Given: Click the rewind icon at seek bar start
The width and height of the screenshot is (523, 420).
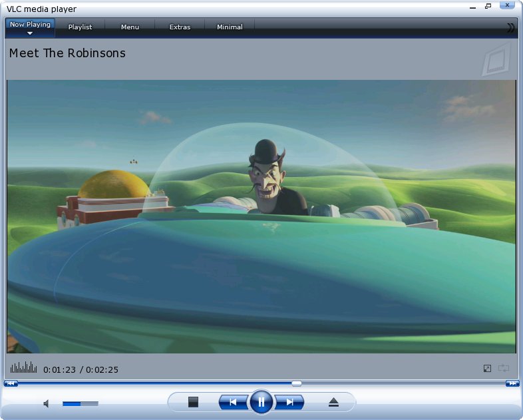Looking at the screenshot, I should 10,383.
